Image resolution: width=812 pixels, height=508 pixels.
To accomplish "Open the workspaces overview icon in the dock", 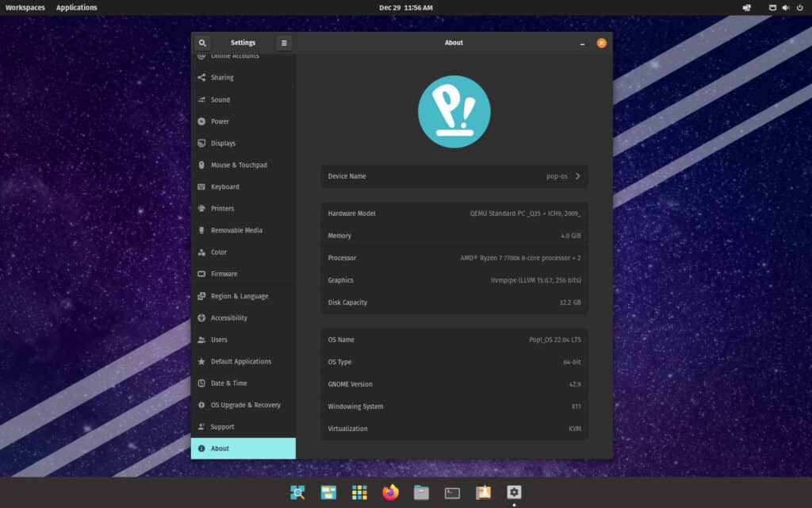I will click(298, 492).
